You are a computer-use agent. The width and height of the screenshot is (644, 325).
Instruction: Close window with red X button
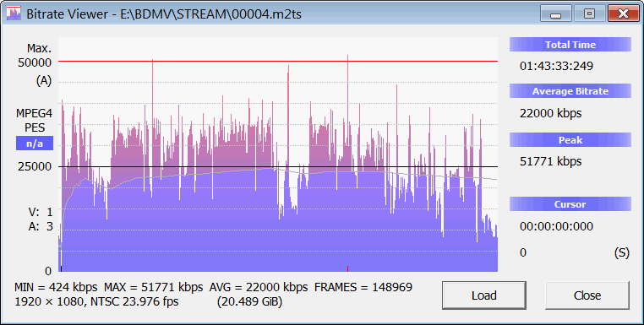[623, 14]
